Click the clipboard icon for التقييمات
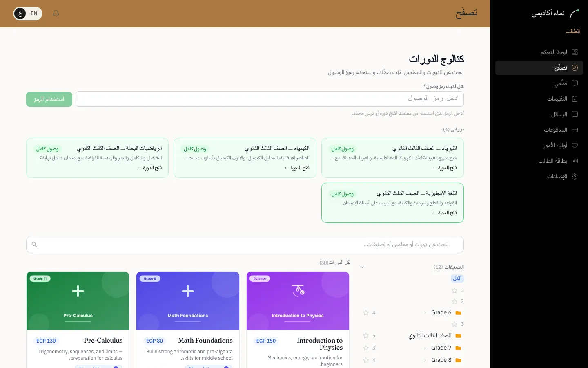The width and height of the screenshot is (588, 368). [575, 99]
